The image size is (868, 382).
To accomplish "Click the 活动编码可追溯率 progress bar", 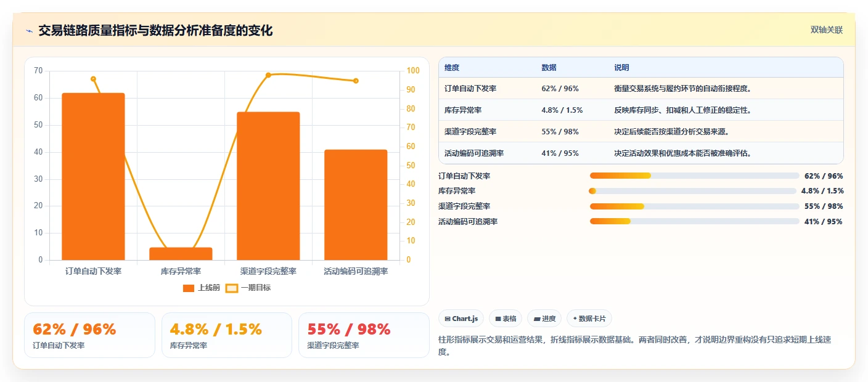I will (694, 221).
